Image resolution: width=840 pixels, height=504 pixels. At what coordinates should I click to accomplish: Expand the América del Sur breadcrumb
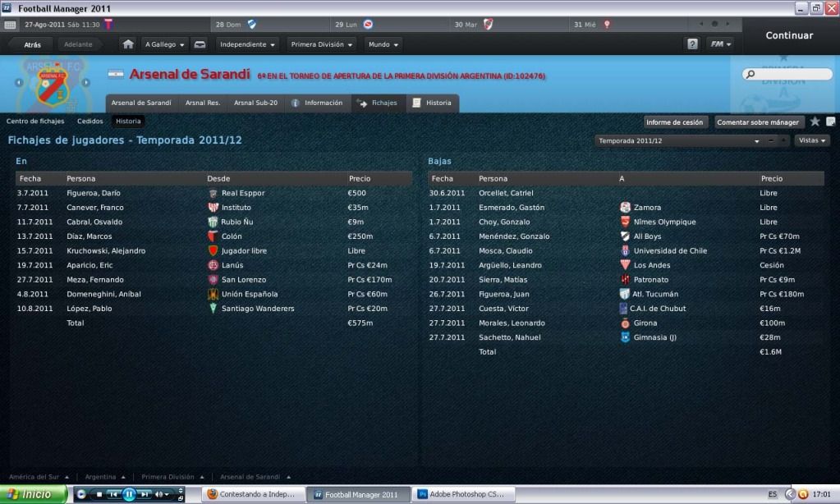click(39, 477)
